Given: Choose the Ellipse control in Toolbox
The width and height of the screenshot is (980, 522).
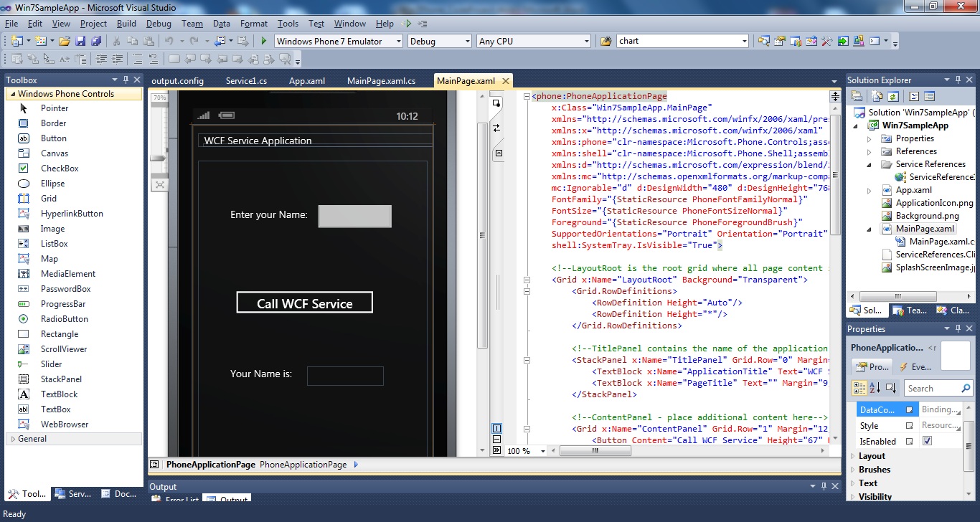Looking at the screenshot, I should [x=53, y=184].
